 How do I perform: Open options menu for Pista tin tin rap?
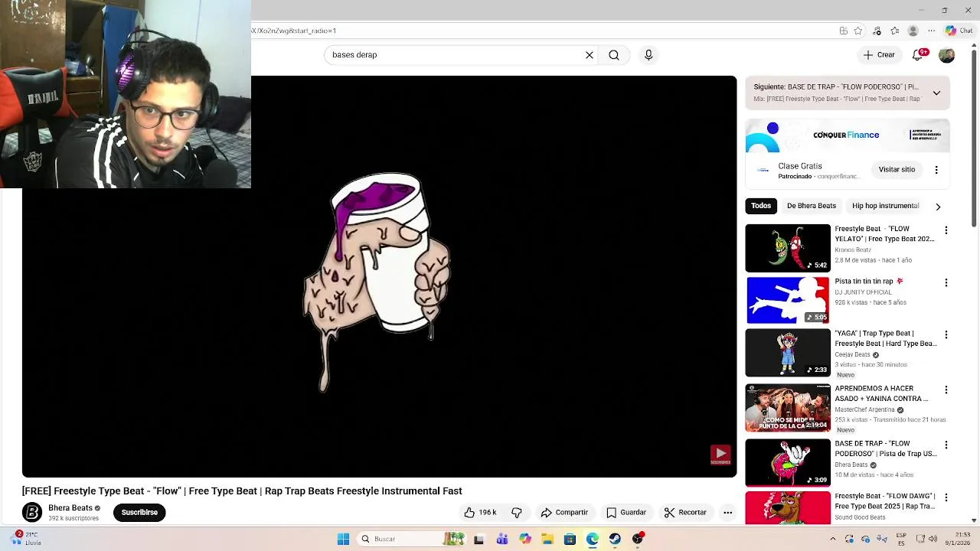click(946, 282)
